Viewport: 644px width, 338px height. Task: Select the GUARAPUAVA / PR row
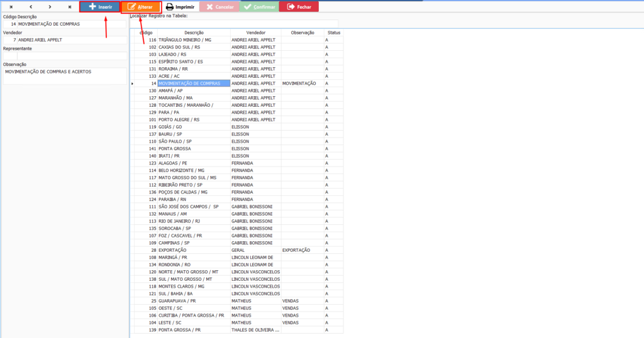(x=194, y=301)
